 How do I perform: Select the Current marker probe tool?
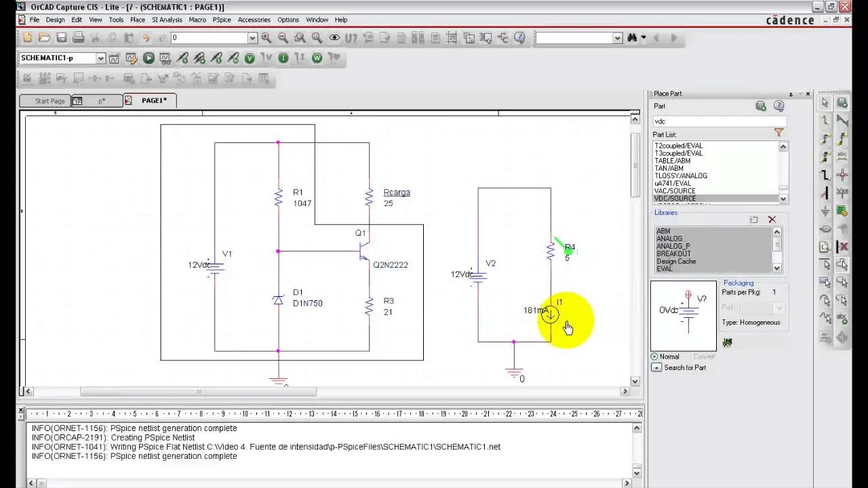pyautogui.click(x=283, y=58)
